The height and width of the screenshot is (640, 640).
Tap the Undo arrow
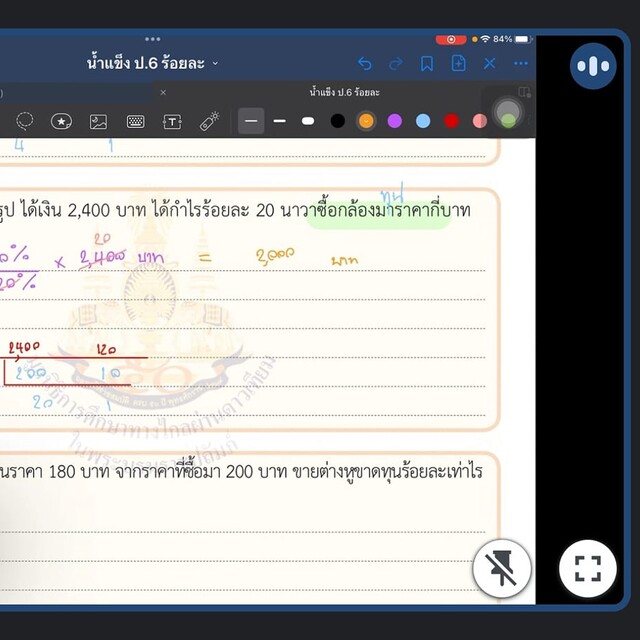point(364,64)
